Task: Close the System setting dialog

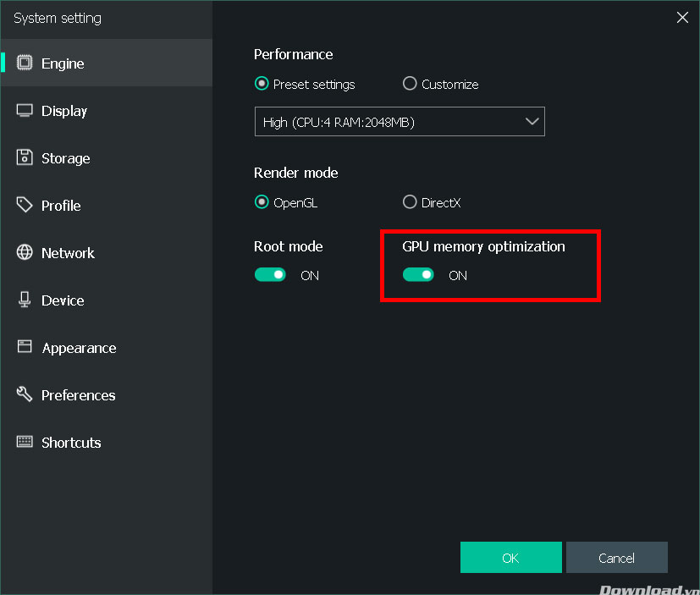Action: tap(682, 18)
